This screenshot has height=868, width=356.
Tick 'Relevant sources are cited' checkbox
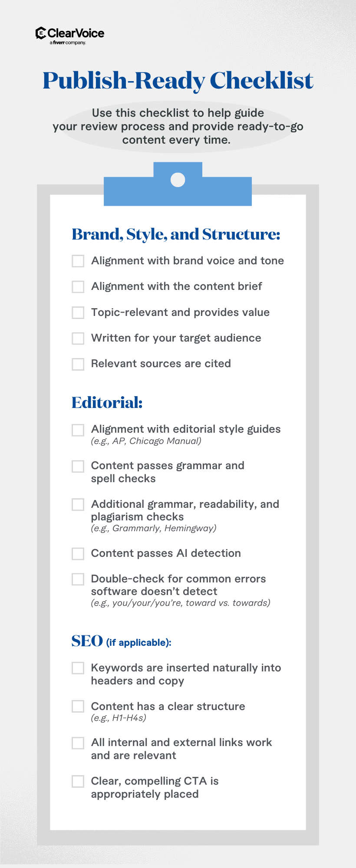pyautogui.click(x=78, y=364)
